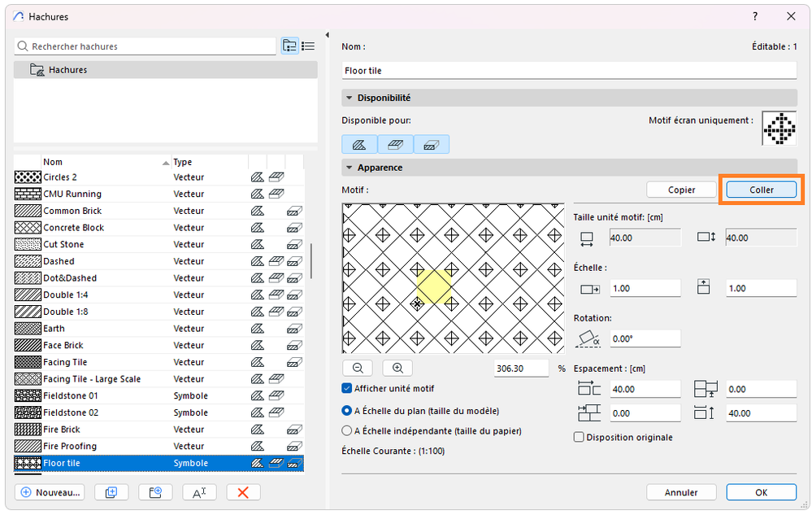Click the Fieldstone 01 preview swatch

click(x=28, y=396)
